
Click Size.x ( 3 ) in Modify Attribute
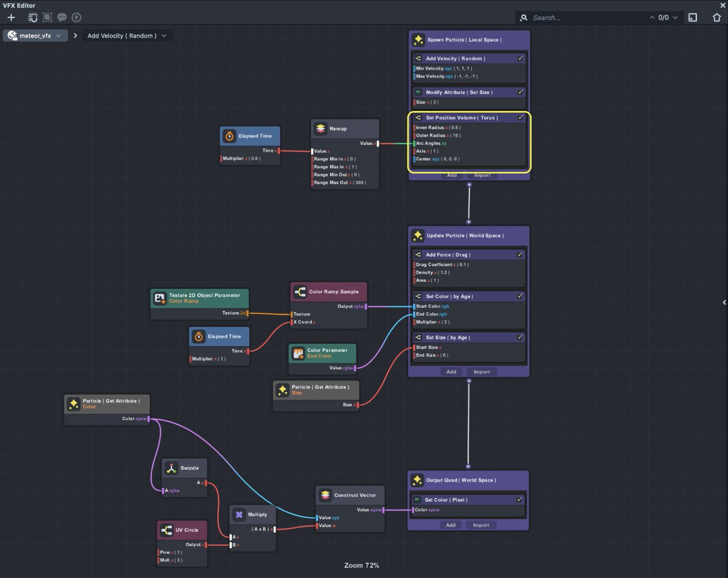click(427, 103)
